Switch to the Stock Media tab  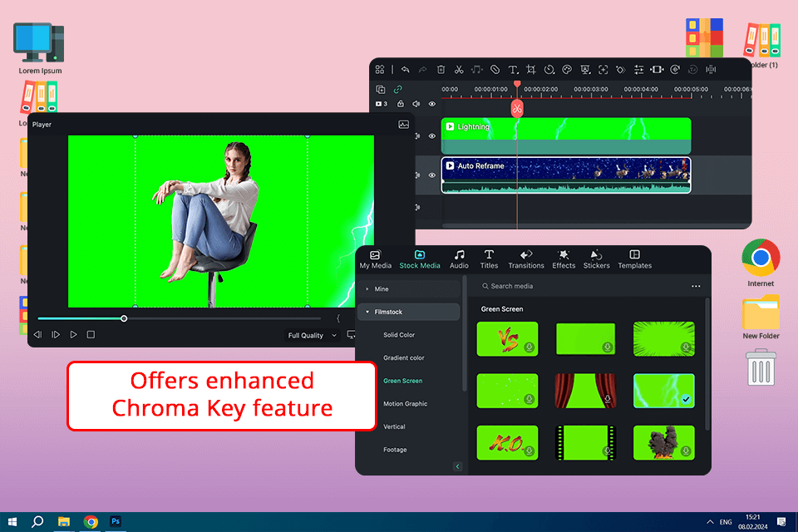(x=420, y=259)
